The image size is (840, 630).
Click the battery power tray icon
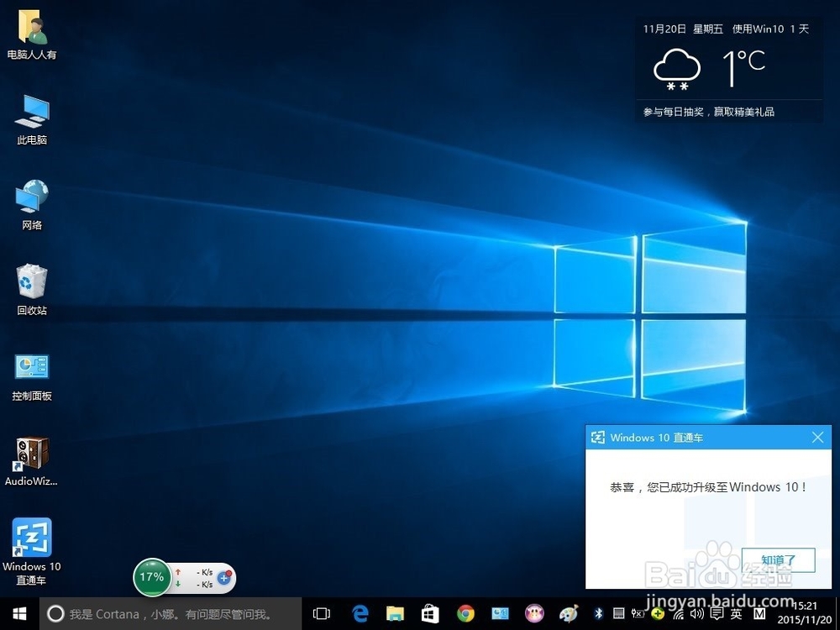tap(638, 613)
